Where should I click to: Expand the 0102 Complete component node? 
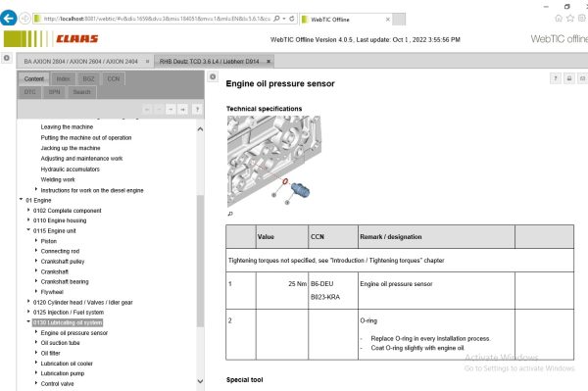28,210
